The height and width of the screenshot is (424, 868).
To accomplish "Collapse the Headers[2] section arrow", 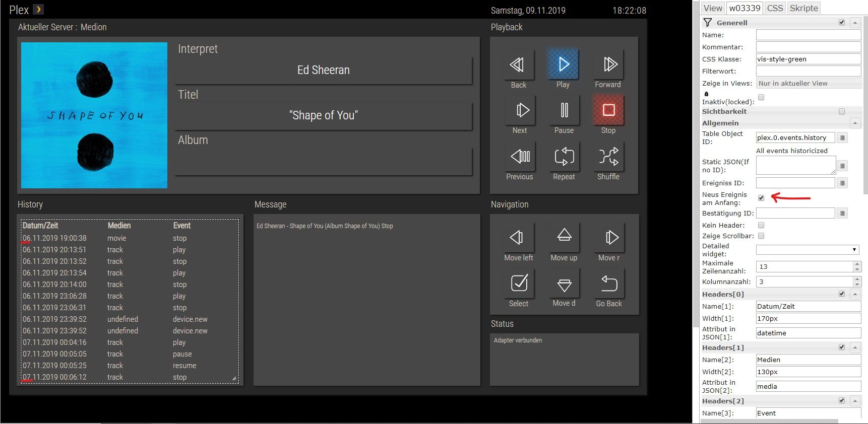I will [855, 401].
